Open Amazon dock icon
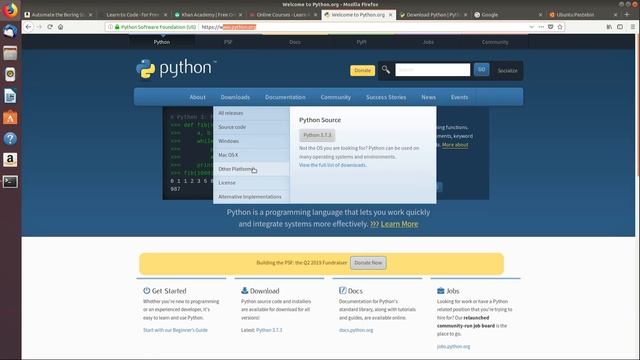Screen dimensions: 640x360 tap(10, 160)
